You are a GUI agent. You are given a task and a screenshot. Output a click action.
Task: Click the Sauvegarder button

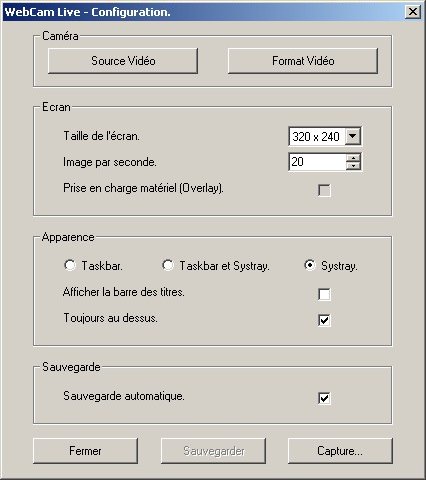click(x=213, y=451)
